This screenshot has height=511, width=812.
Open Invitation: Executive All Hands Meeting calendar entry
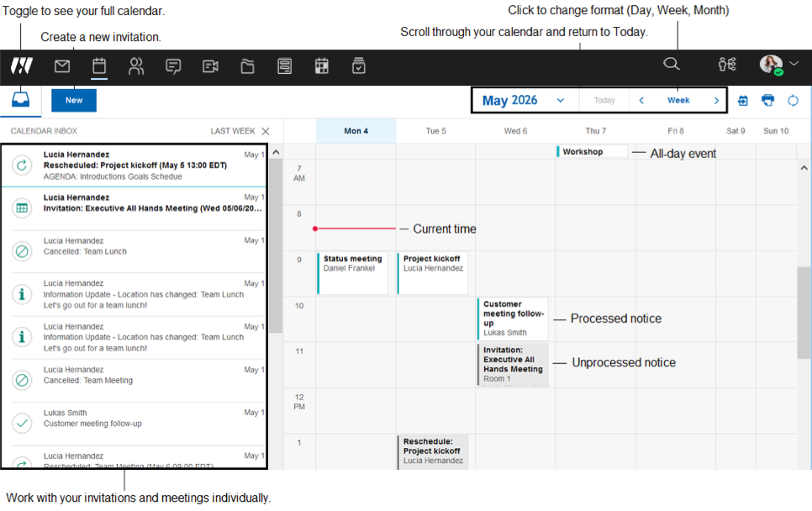click(512, 365)
